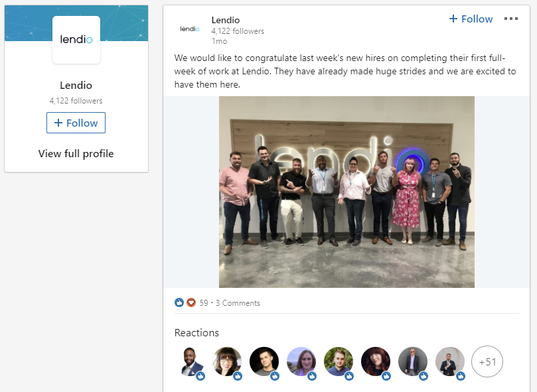Open the new hires group photo
This screenshot has height=392, width=537.
click(x=346, y=192)
